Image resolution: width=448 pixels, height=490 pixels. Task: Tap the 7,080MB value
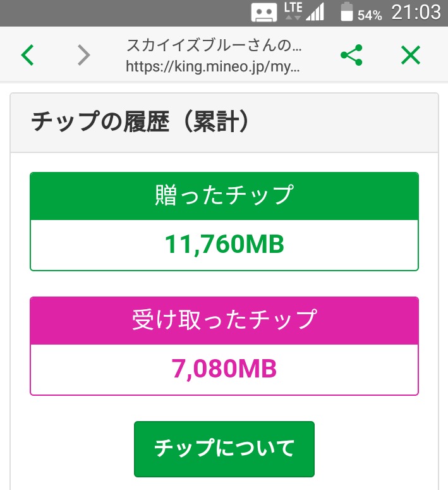click(x=224, y=369)
